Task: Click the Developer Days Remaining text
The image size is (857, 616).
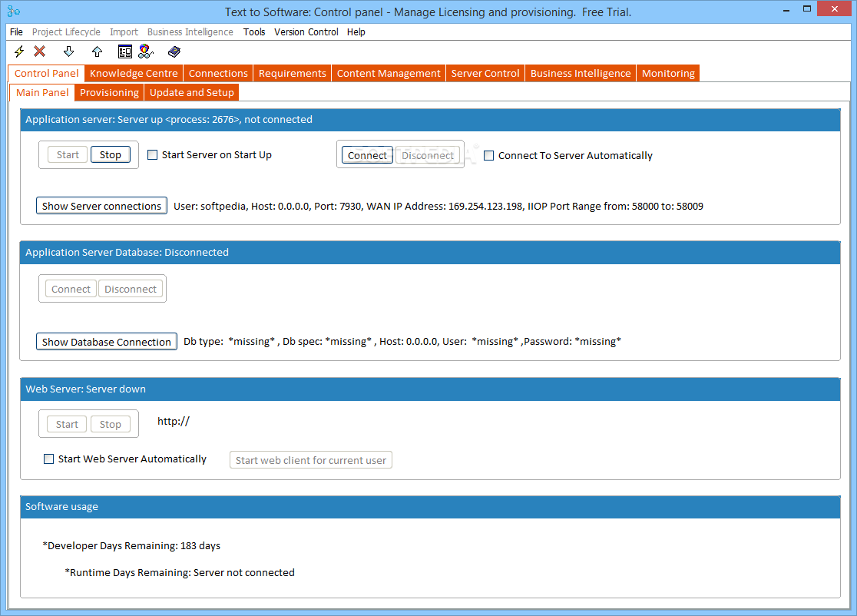Action: coord(132,545)
